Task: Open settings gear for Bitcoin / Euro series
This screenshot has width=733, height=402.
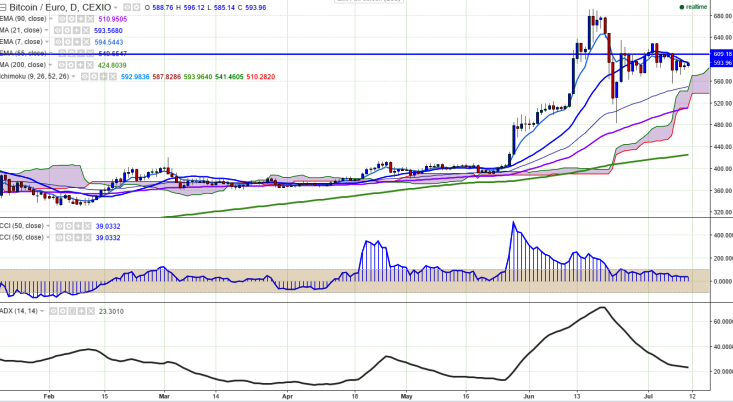Action: 136,7
